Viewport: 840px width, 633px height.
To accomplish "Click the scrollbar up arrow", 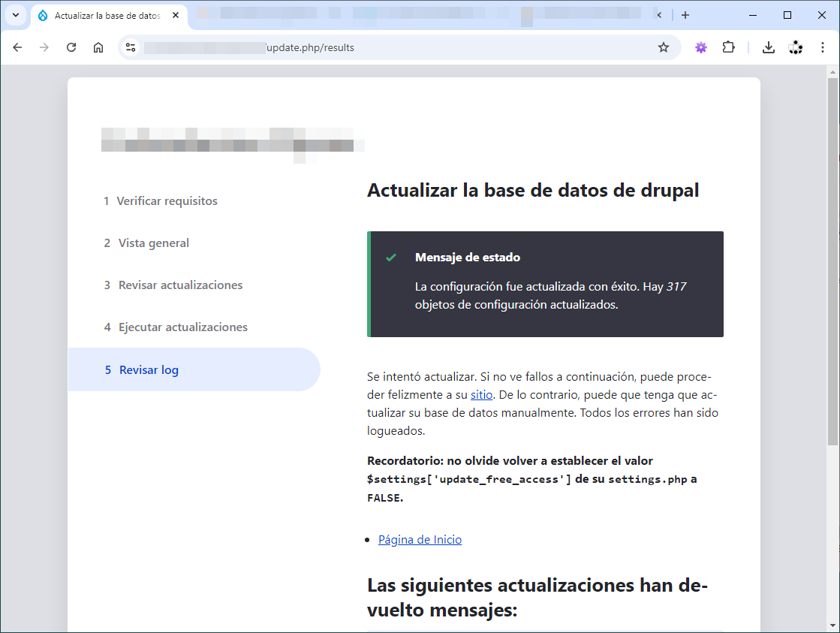I will 832,71.
